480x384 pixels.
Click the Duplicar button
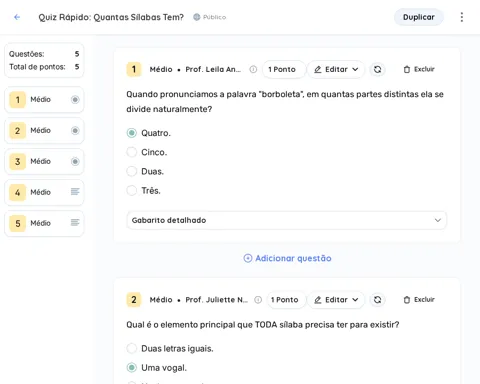coord(419,17)
